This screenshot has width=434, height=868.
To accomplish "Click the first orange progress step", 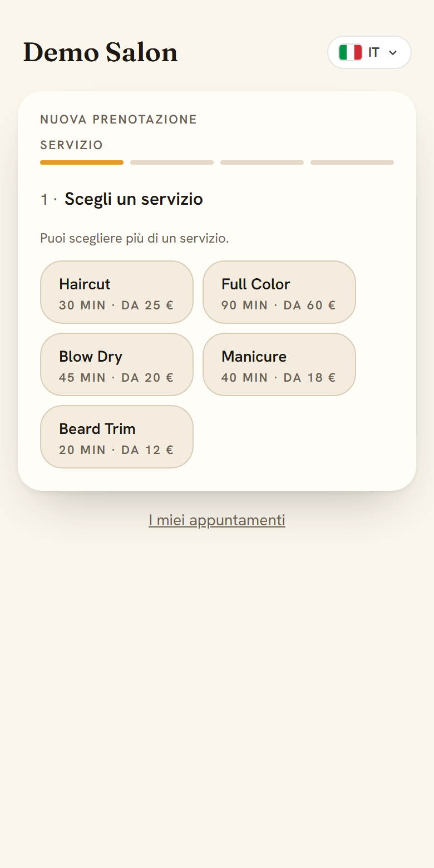I will click(x=82, y=162).
